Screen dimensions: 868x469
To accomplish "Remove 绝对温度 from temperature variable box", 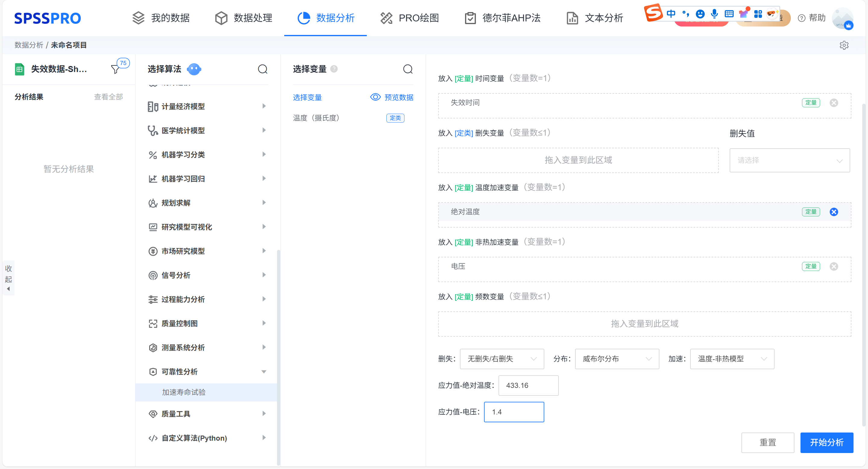I will tap(834, 212).
